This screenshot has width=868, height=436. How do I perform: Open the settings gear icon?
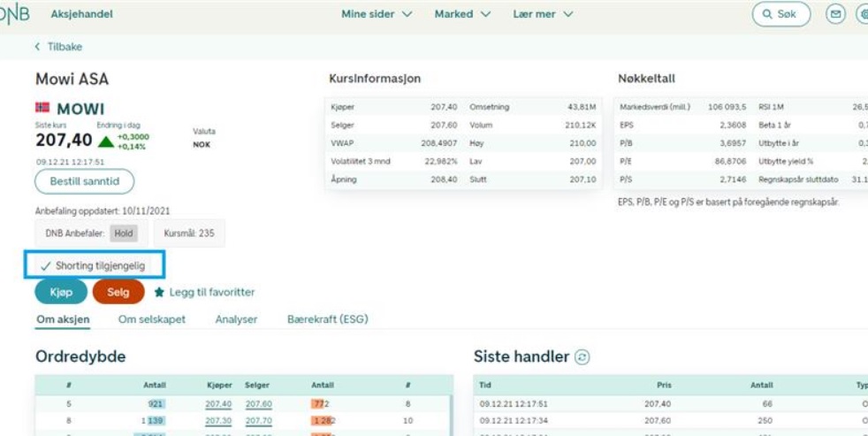(x=863, y=14)
